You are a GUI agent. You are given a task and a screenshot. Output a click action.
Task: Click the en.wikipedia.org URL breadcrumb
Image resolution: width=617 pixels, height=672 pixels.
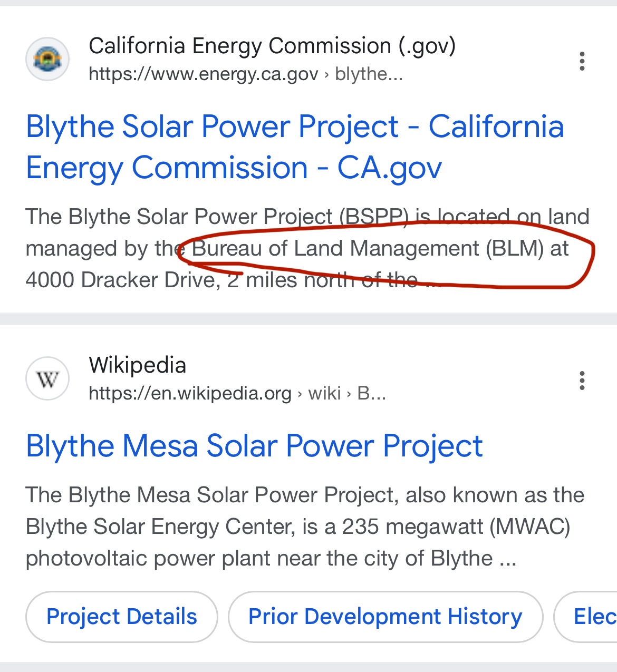click(x=190, y=394)
